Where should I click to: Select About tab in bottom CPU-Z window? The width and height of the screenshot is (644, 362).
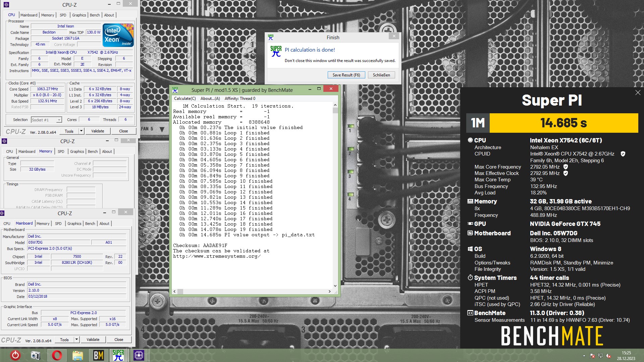pyautogui.click(x=104, y=224)
